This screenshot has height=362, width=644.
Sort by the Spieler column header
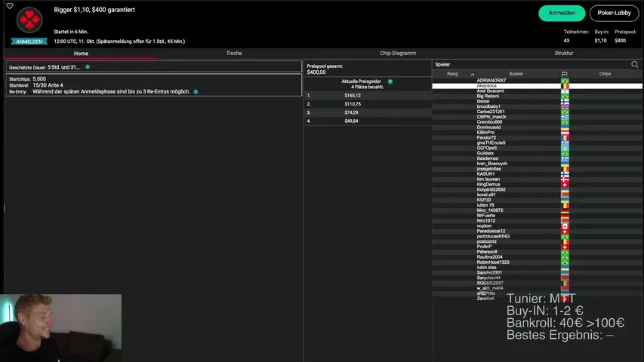pos(516,74)
